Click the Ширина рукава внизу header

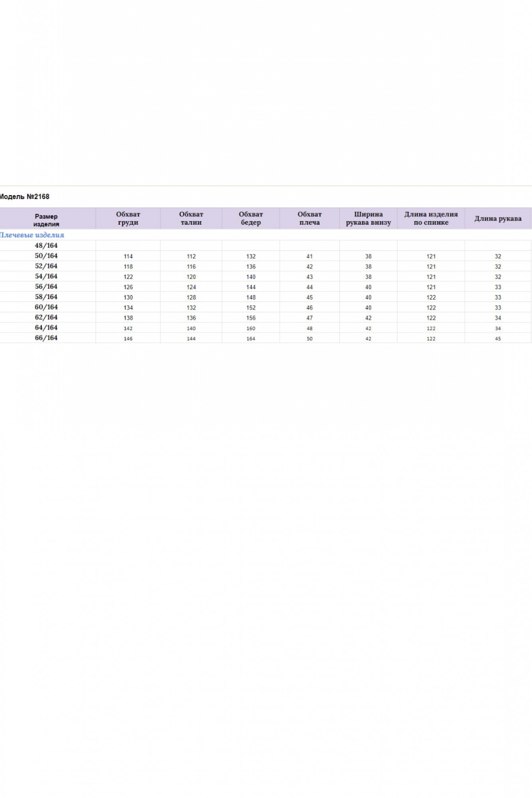click(x=368, y=218)
